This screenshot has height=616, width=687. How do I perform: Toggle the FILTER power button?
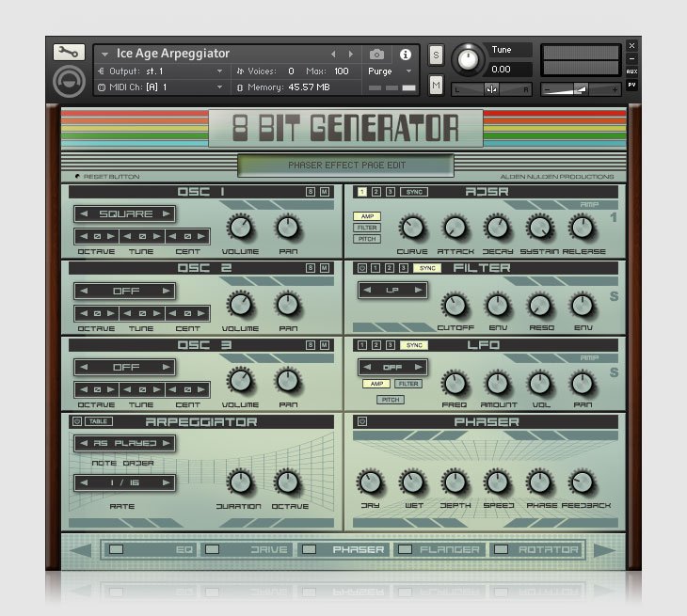click(362, 268)
